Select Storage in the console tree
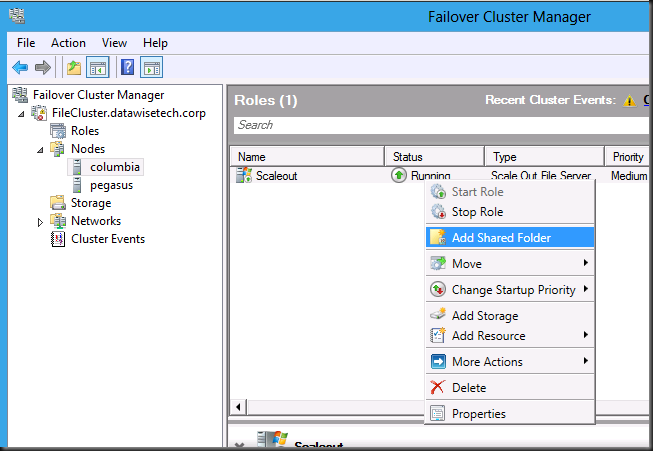This screenshot has height=451, width=653. coord(91,203)
